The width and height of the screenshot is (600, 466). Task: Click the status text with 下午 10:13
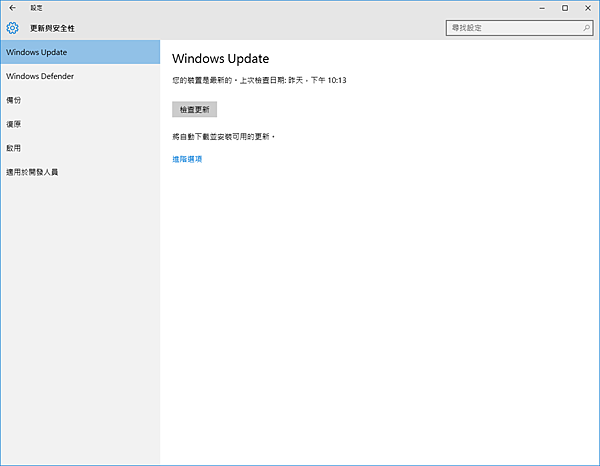[259, 80]
